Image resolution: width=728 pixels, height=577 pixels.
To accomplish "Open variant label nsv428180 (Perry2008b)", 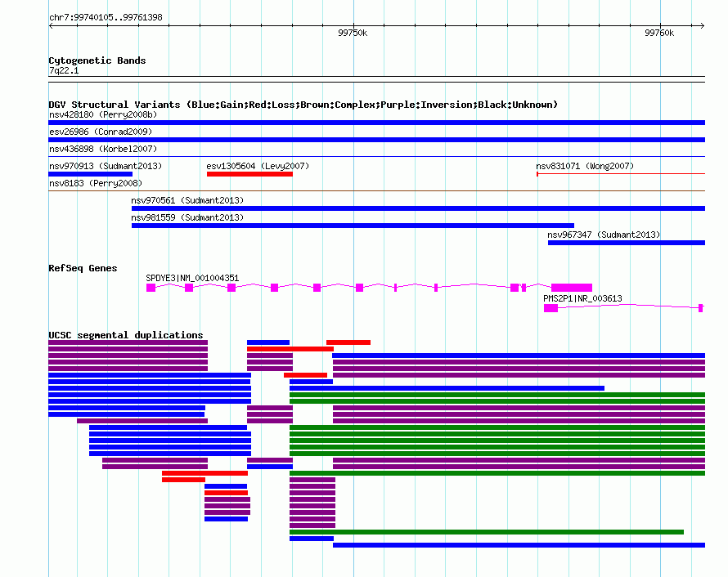I will click(103, 114).
